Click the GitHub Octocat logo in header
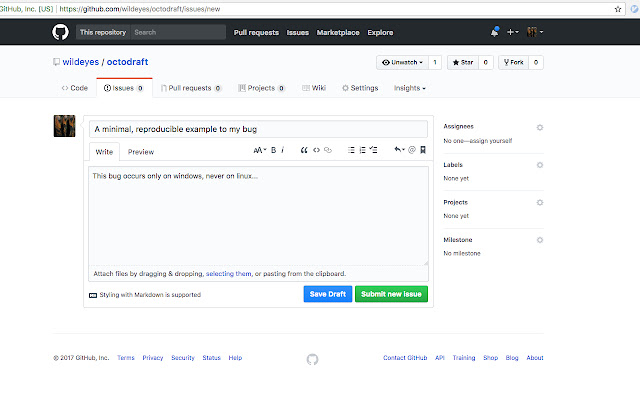Screen dimensions: 640x400 (x=60, y=32)
